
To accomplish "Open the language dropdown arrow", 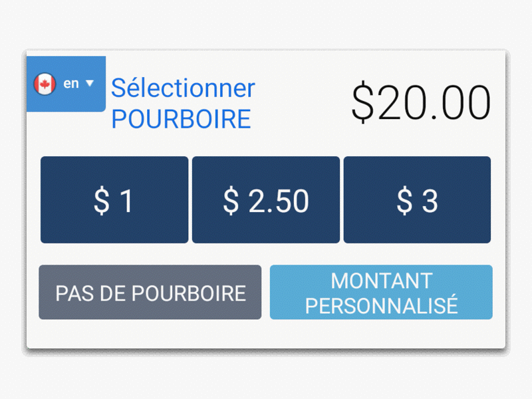I will pyautogui.click(x=90, y=83).
